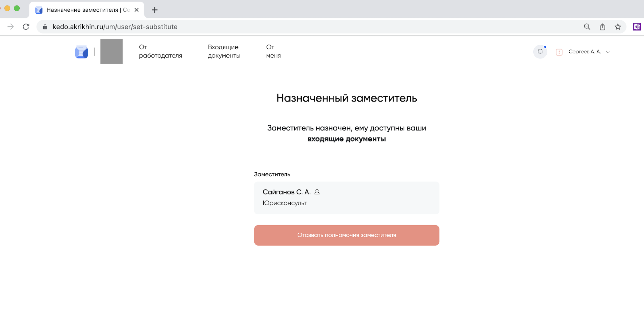Screen dimensions: 644x336
Task: Click the gray company logo placeholder
Action: (x=111, y=51)
